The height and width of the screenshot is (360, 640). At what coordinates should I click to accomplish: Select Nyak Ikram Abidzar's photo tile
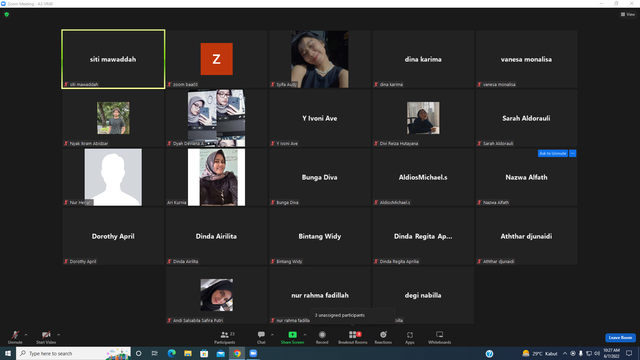(113, 118)
